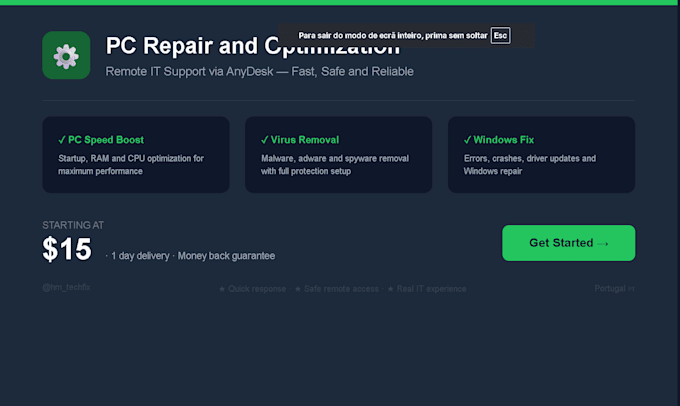
Task: Click the Remote IT Support via AnyDesk subtitle
Action: pos(259,72)
